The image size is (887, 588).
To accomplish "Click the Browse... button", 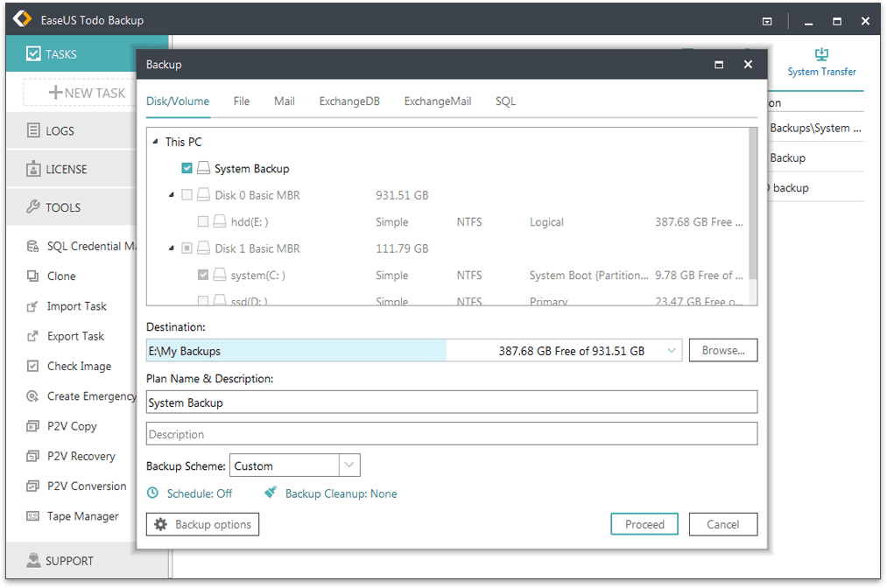I will [722, 351].
